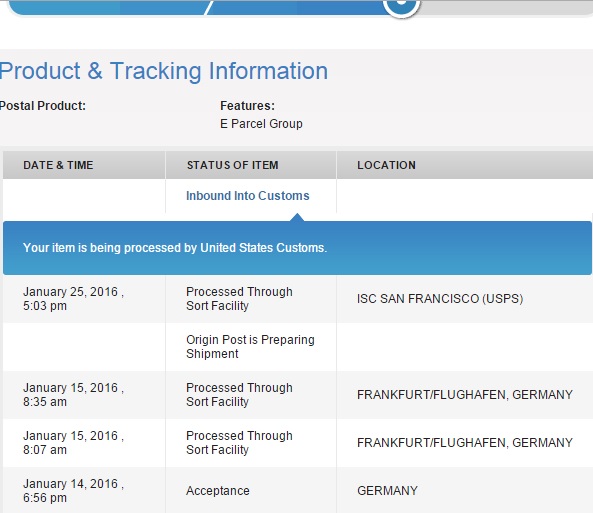
Task: Select the January 15, 2016 8:35 am entry
Action: tap(73, 395)
